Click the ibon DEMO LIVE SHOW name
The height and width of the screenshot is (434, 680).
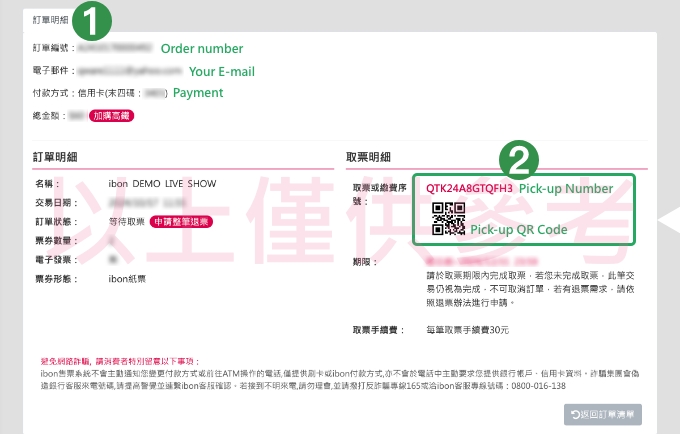pos(162,184)
